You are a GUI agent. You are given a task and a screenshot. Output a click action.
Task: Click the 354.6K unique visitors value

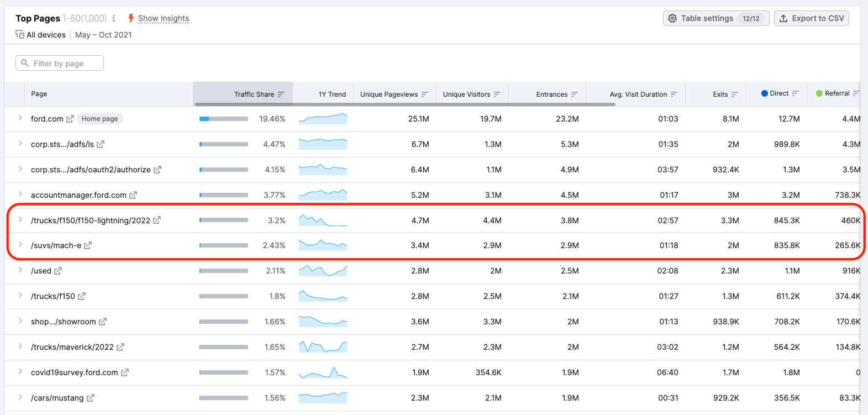tap(488, 372)
